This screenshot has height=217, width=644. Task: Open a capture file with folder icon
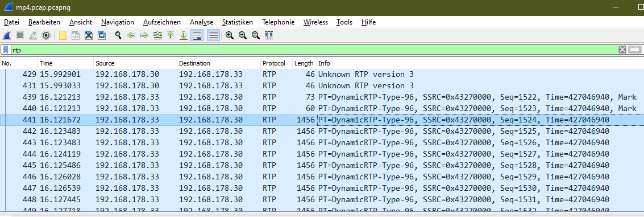click(63, 35)
